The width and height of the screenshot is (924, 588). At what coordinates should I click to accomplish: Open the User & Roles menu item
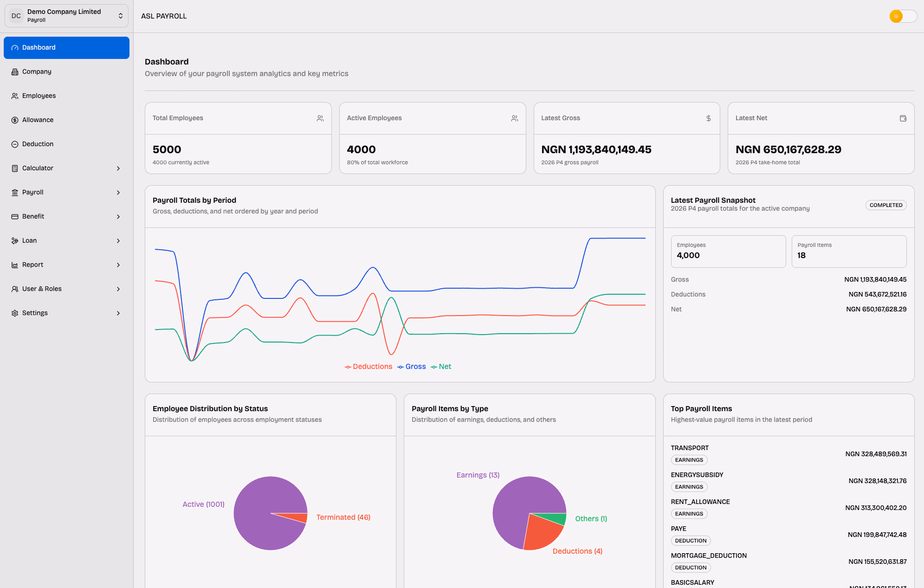pos(42,289)
